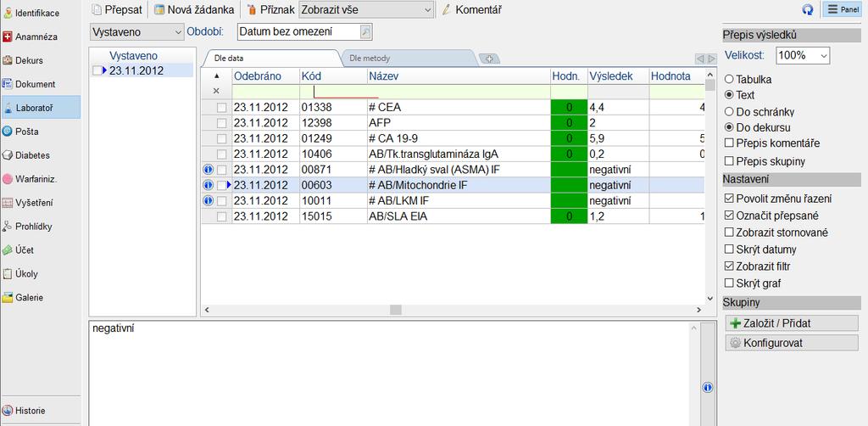
Task: Click the Název column header
Action: click(x=459, y=76)
